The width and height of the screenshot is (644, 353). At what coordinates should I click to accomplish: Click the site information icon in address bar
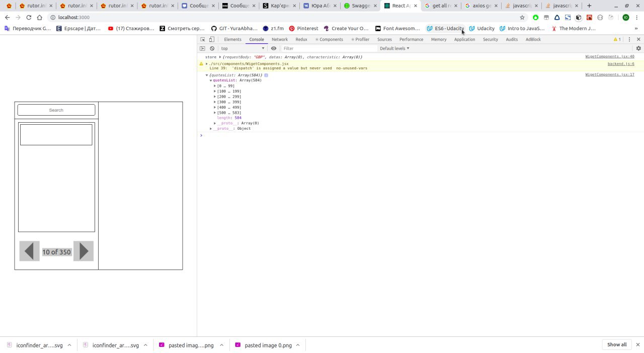click(53, 17)
